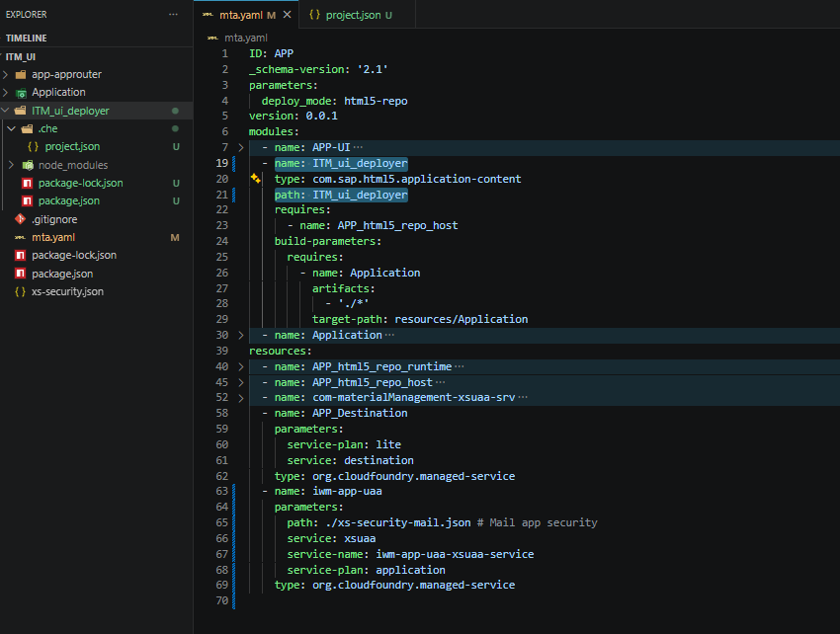Click the yaml icon beside mta.yaml in tree

[20, 237]
